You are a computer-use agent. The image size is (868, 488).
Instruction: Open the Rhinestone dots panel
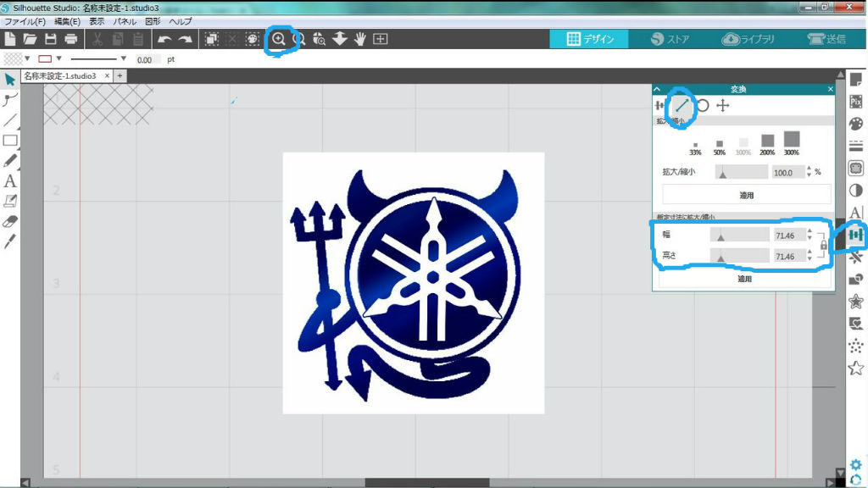tap(856, 346)
